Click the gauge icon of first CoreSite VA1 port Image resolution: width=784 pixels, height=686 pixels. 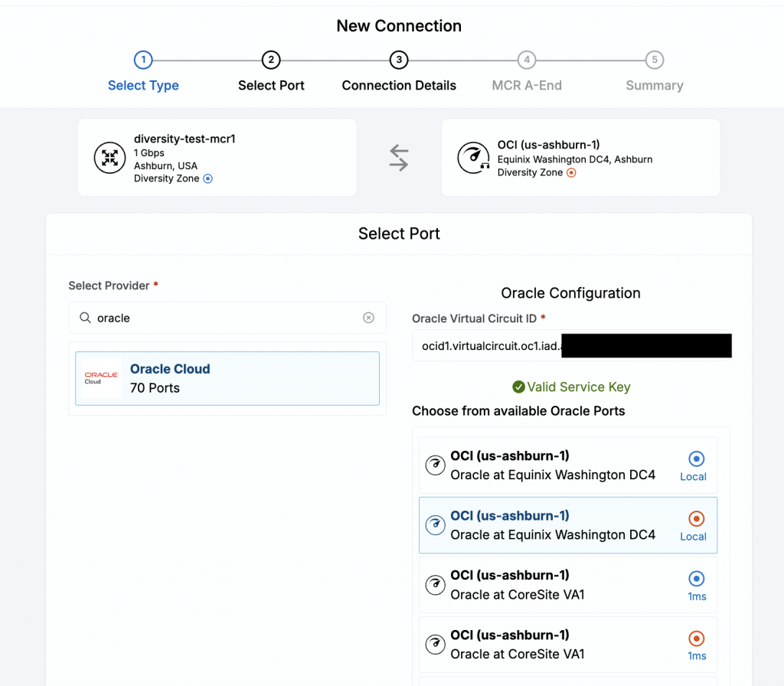(x=436, y=584)
